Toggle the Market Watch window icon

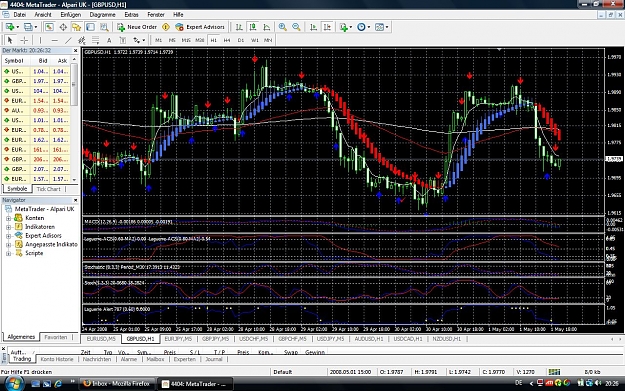[x=49, y=27]
